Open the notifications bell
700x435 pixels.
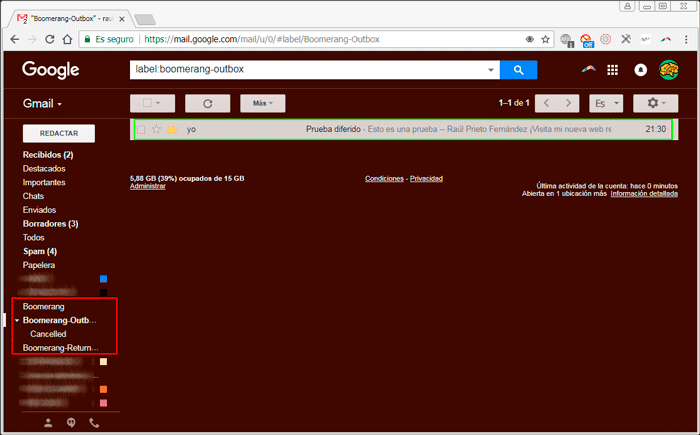point(640,70)
